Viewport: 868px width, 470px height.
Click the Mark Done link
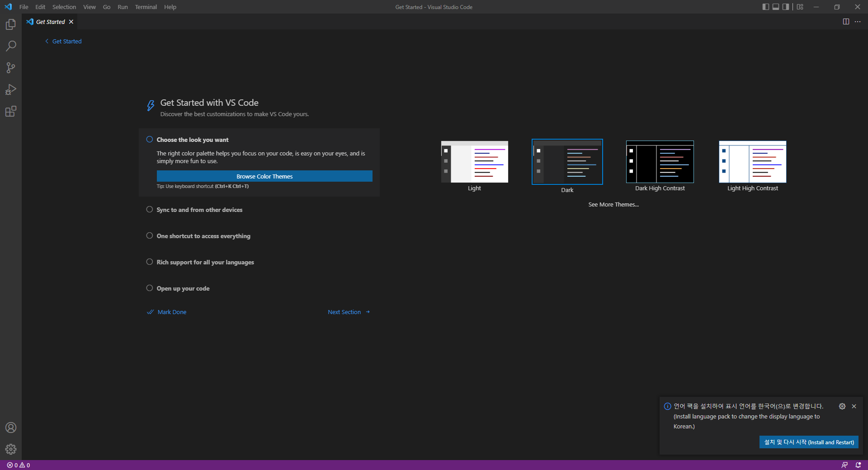point(172,312)
